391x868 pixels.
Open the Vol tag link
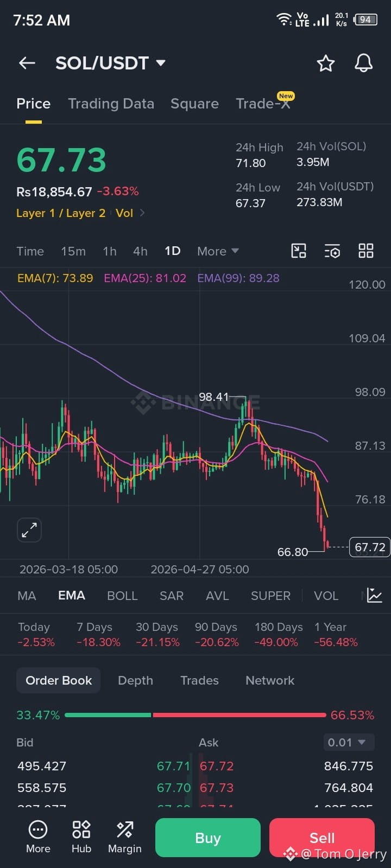124,213
